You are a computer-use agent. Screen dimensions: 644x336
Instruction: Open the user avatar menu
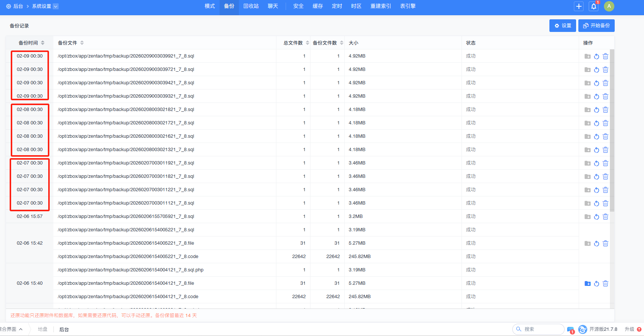[x=609, y=6]
